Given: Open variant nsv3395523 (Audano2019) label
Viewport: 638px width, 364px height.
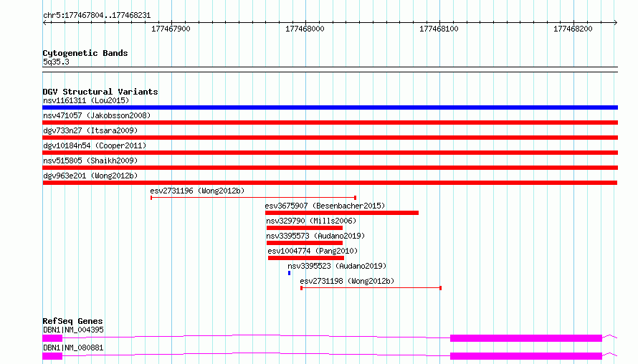Looking at the screenshot, I should [337, 266].
